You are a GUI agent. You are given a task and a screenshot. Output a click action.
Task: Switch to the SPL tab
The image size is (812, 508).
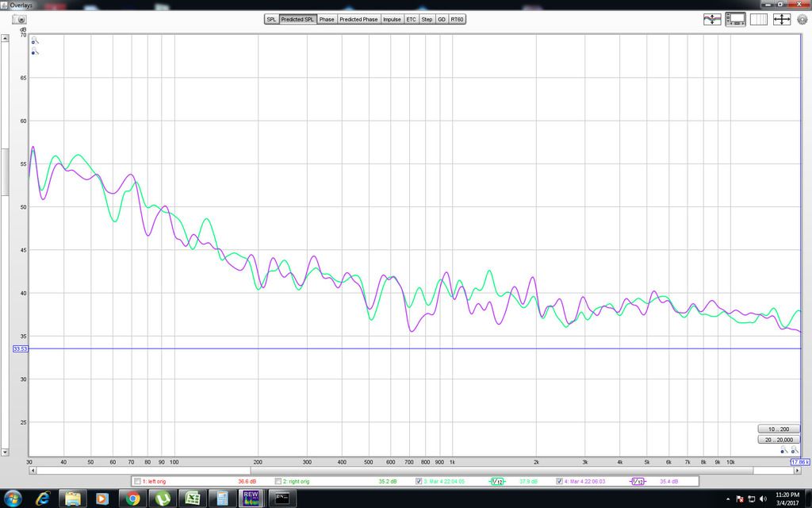pos(271,19)
